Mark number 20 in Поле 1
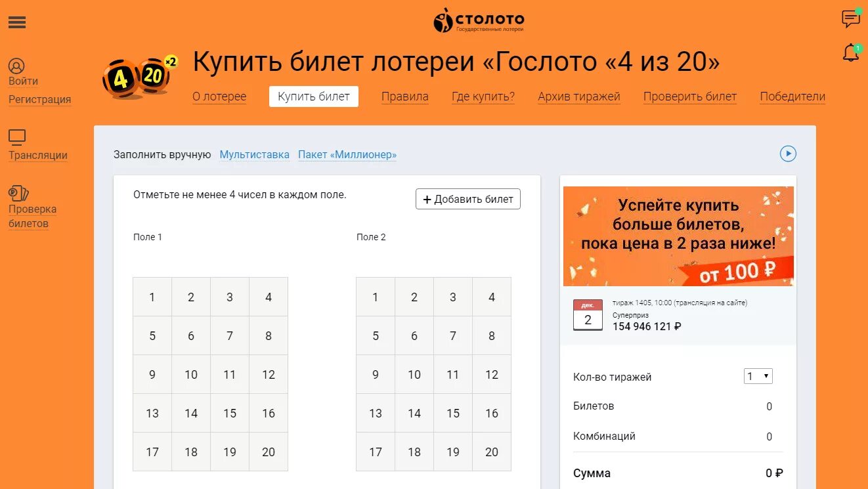 pos(269,452)
